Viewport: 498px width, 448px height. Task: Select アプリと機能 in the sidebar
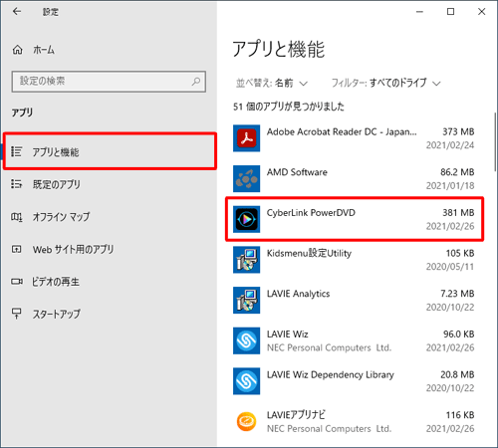[110, 151]
